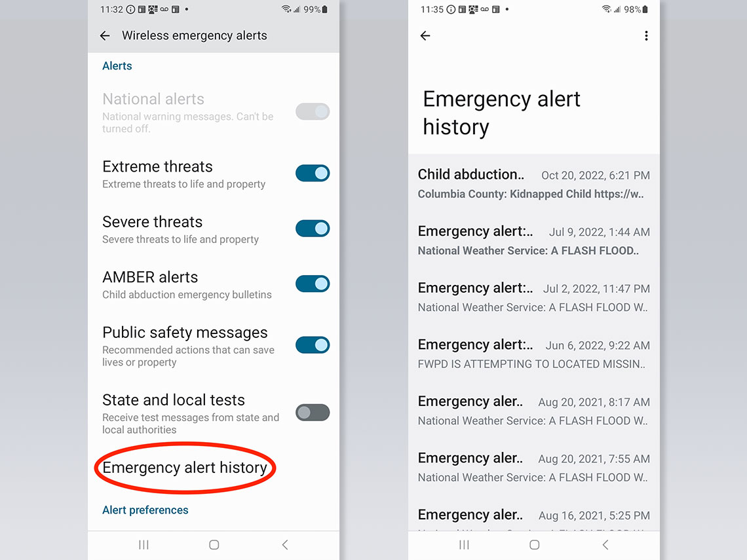Viewport: 747px width, 560px height.
Task: Tap back arrow on Emergency alert history
Action: (x=425, y=36)
